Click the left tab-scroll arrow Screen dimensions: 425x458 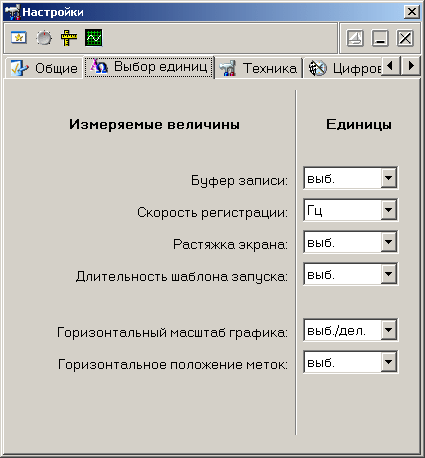[x=391, y=66]
